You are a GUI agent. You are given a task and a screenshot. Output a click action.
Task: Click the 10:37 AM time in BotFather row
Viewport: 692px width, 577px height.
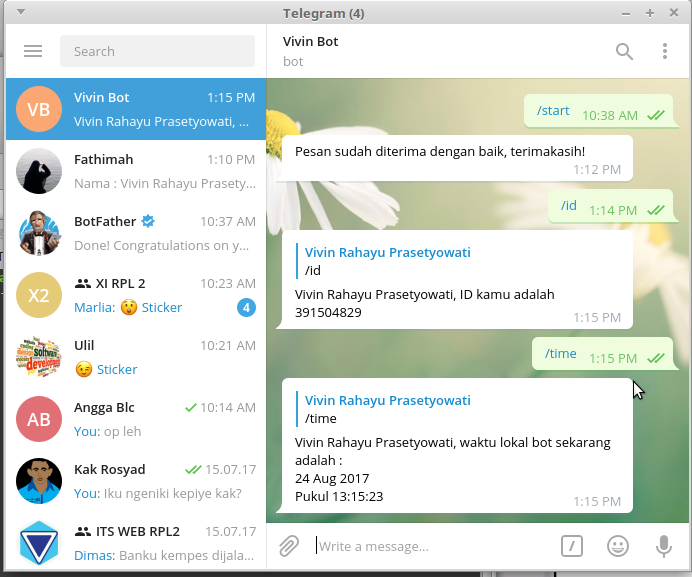[x=228, y=221]
